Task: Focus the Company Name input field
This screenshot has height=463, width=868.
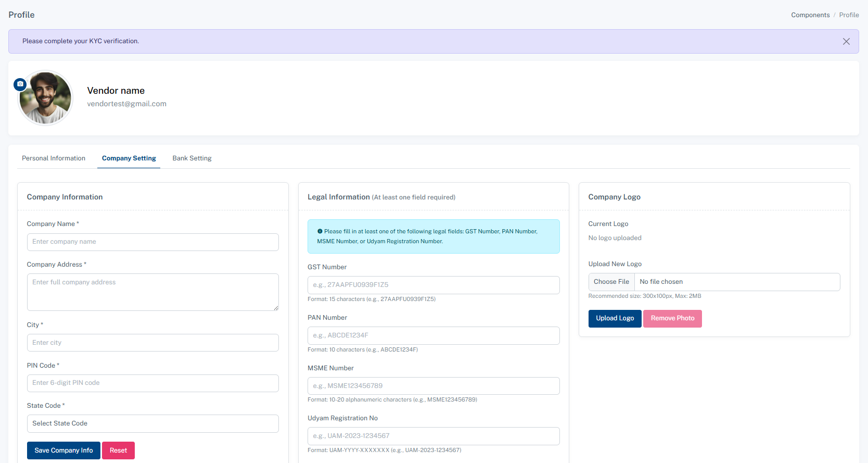Action: click(x=152, y=242)
